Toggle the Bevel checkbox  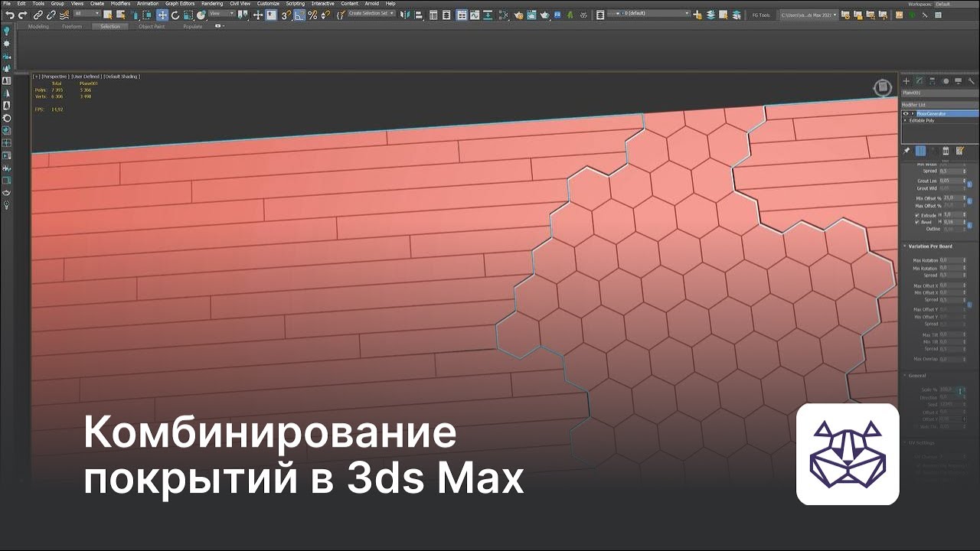[917, 222]
